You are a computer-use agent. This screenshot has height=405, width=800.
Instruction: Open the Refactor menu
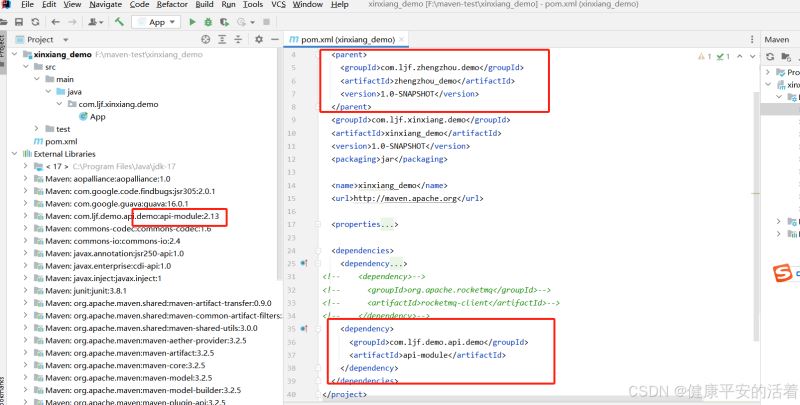[172, 5]
